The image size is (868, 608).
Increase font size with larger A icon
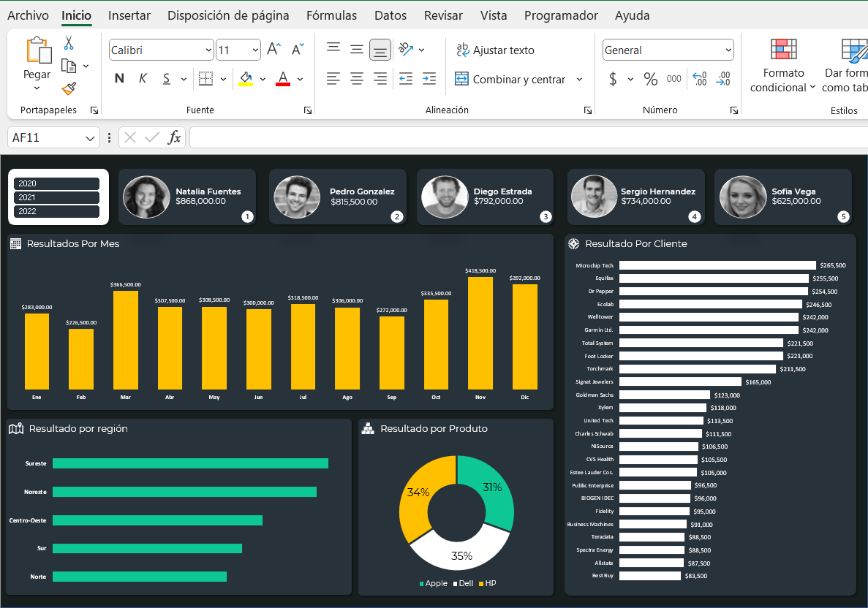[x=273, y=50]
